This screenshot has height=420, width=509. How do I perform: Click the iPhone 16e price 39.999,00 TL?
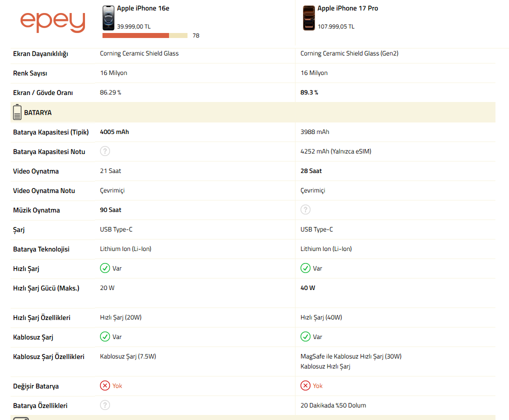pyautogui.click(x=133, y=26)
